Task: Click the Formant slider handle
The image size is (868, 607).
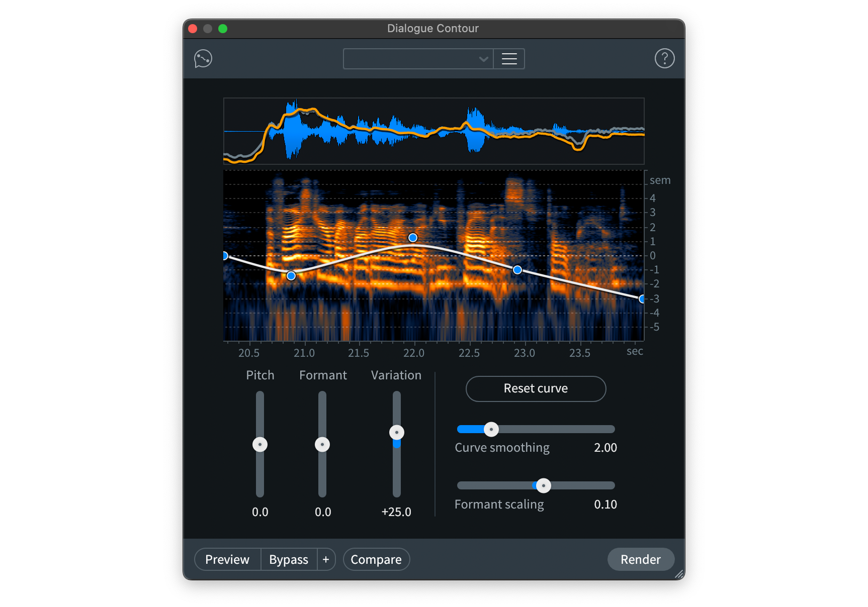Action: (x=322, y=445)
